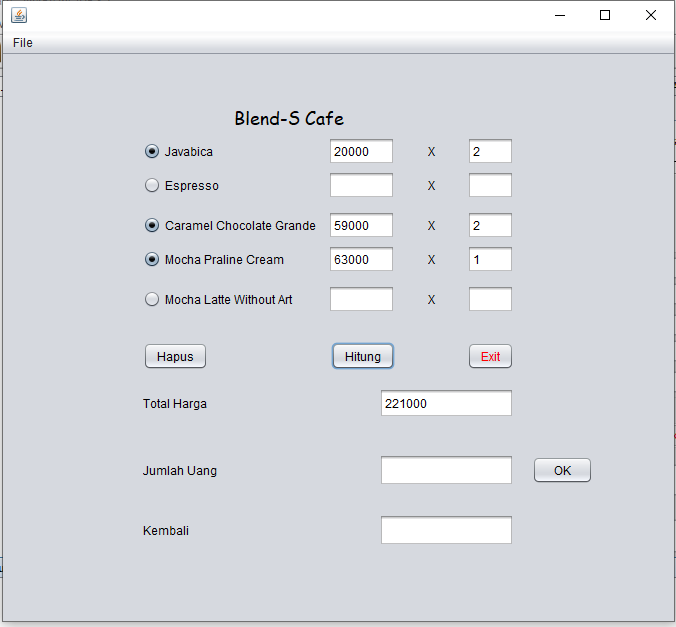Image resolution: width=676 pixels, height=627 pixels.
Task: Toggle the Mocha Praline Cream radio button
Action: tap(152, 259)
